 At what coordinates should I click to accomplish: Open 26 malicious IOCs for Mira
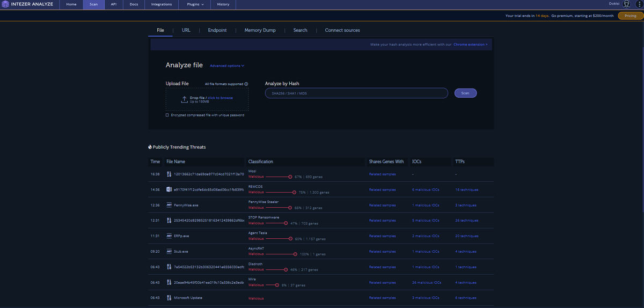[427, 282]
